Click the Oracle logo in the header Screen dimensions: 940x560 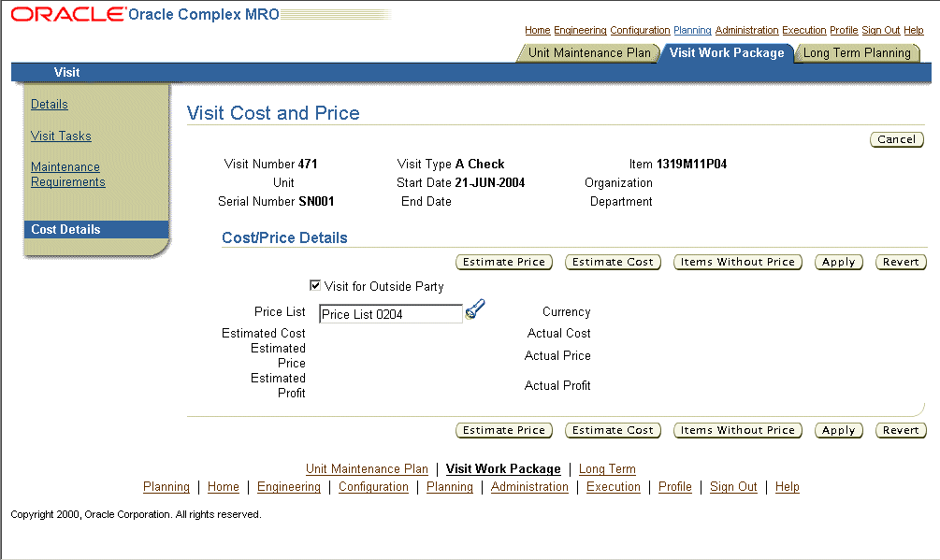pyautogui.click(x=67, y=14)
